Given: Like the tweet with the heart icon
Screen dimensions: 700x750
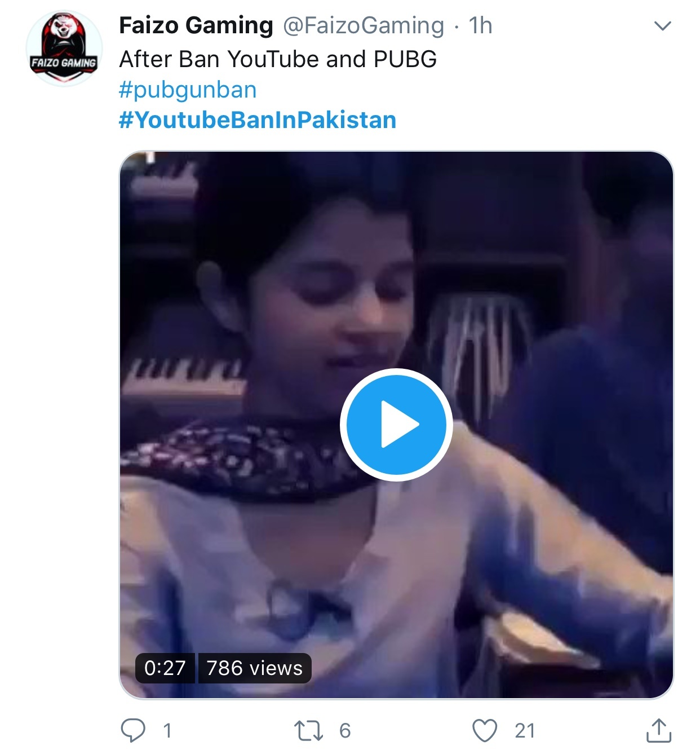Looking at the screenshot, I should (485, 731).
